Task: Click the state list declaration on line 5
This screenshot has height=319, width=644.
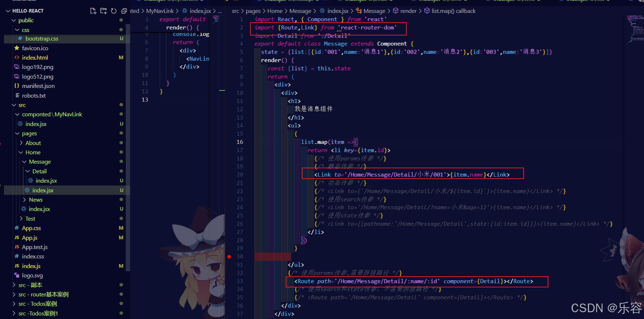Action: click(406, 52)
